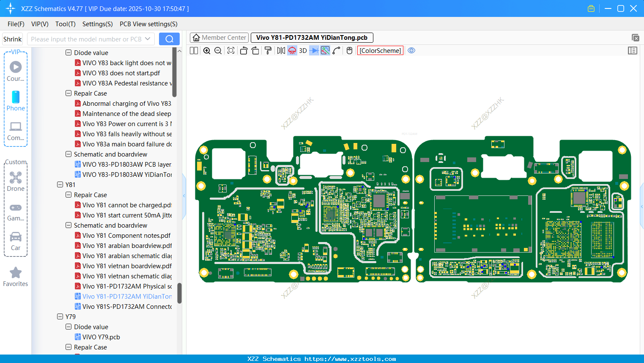Select the Zoom In tool
This screenshot has height=363, width=644.
pos(207,50)
